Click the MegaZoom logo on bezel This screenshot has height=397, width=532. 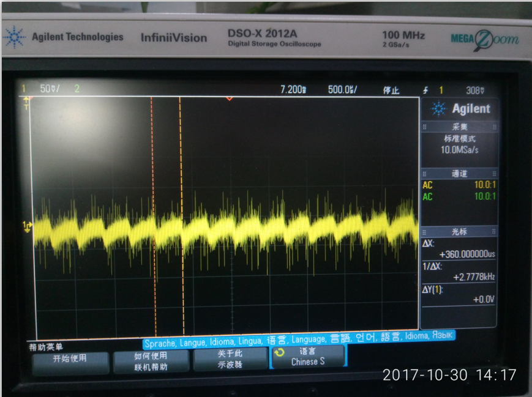(485, 40)
